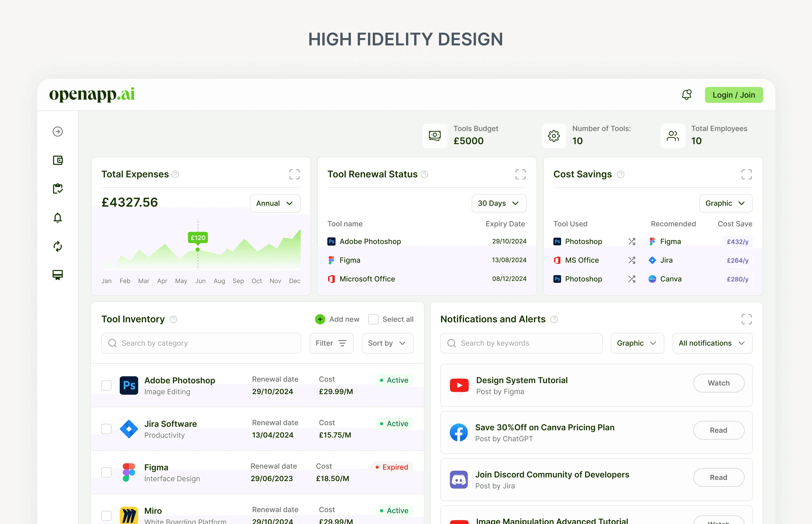Expand Notifications and Alerts panel fullscreen
The image size is (812, 524).
pos(746,319)
